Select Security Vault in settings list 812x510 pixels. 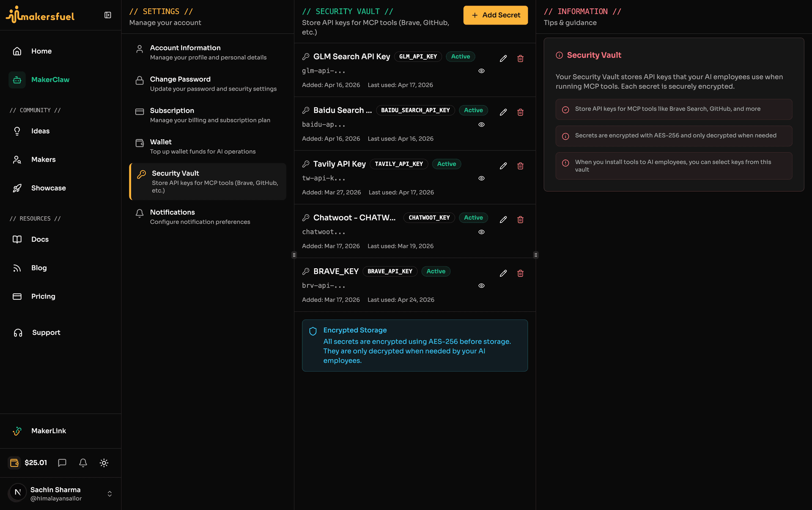(208, 182)
